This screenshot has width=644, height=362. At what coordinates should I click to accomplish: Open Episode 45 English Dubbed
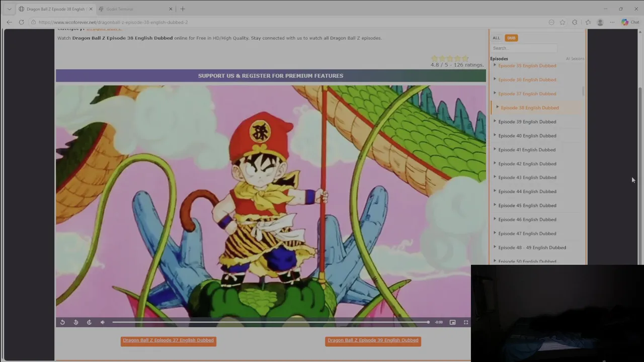pos(527,206)
